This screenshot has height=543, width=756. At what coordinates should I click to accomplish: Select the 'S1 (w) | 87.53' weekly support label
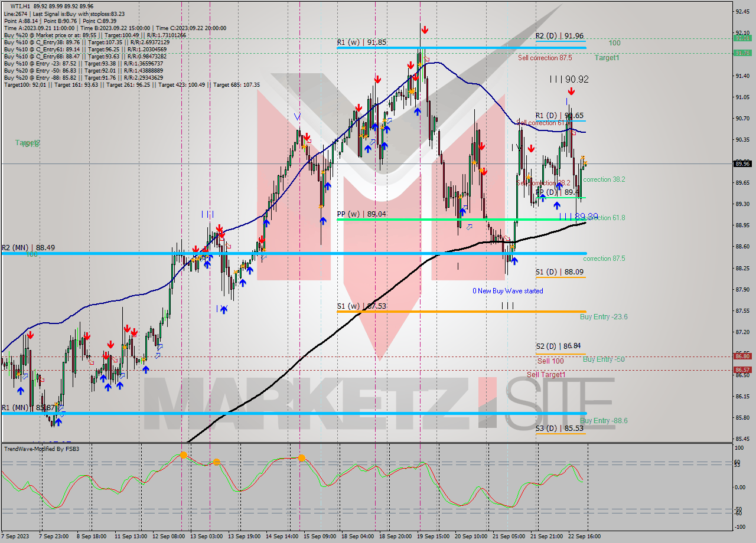pyautogui.click(x=361, y=306)
